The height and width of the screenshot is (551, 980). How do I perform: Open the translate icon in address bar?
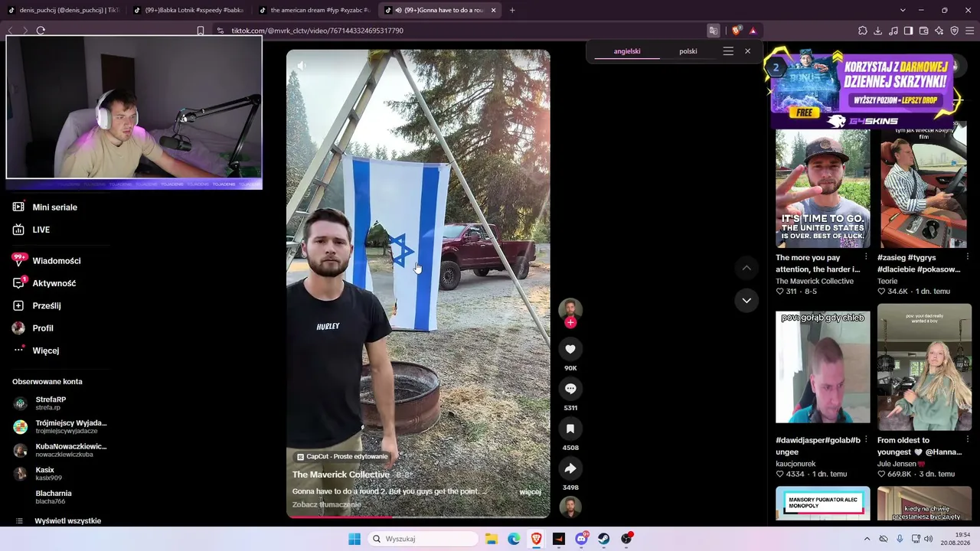[714, 31]
